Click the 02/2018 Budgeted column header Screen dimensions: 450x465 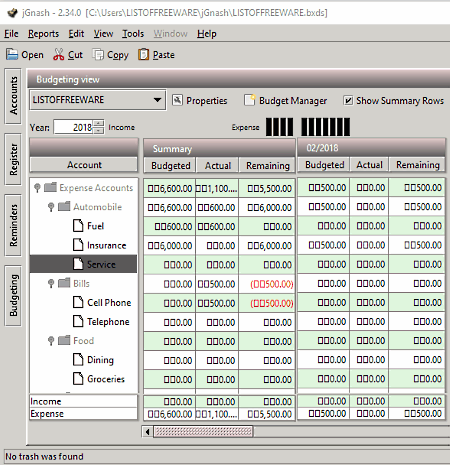pyautogui.click(x=324, y=165)
